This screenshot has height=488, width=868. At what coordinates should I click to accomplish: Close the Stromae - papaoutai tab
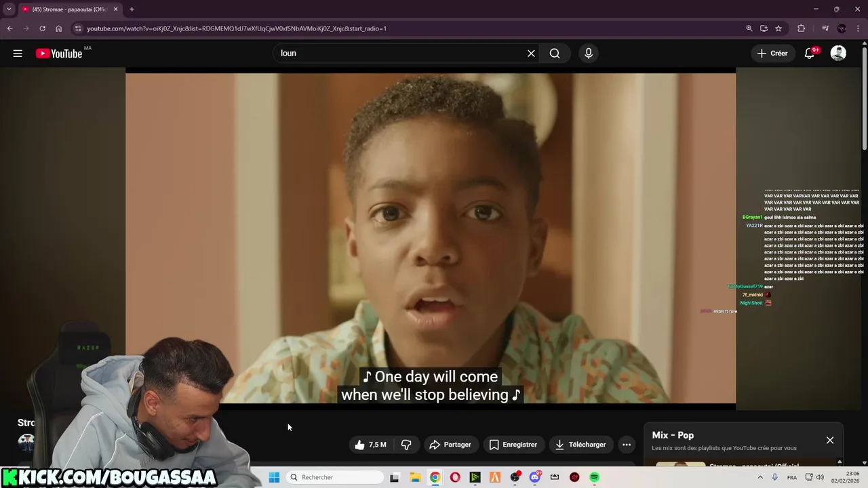[115, 9]
